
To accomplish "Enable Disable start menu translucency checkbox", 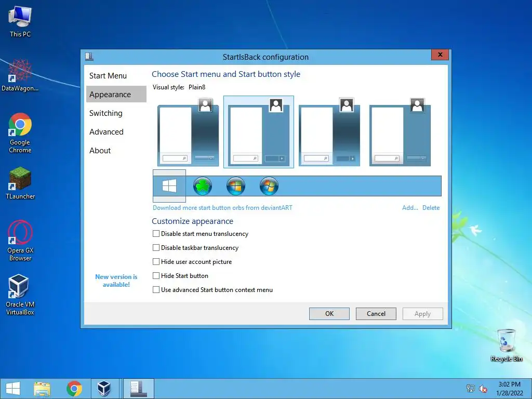I will [x=156, y=234].
